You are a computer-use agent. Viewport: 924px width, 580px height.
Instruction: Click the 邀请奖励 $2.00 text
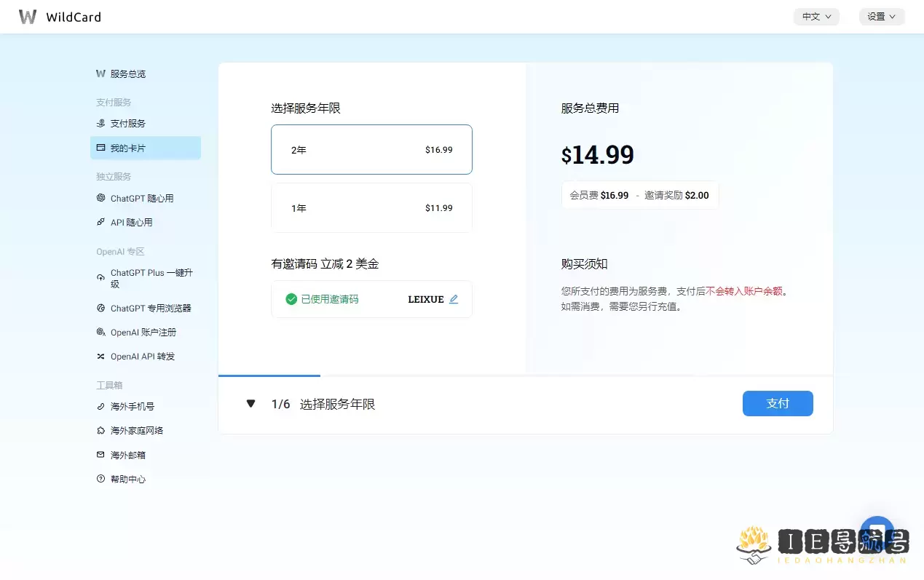(676, 195)
